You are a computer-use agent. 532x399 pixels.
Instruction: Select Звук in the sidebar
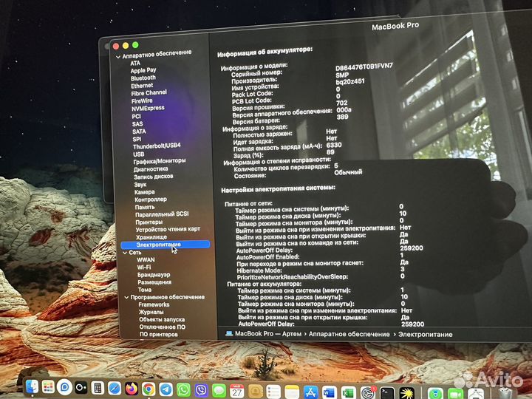tap(140, 185)
